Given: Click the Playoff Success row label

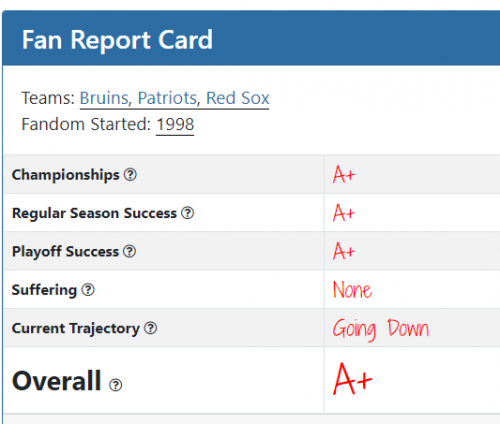Looking at the screenshot, I should click(65, 251).
